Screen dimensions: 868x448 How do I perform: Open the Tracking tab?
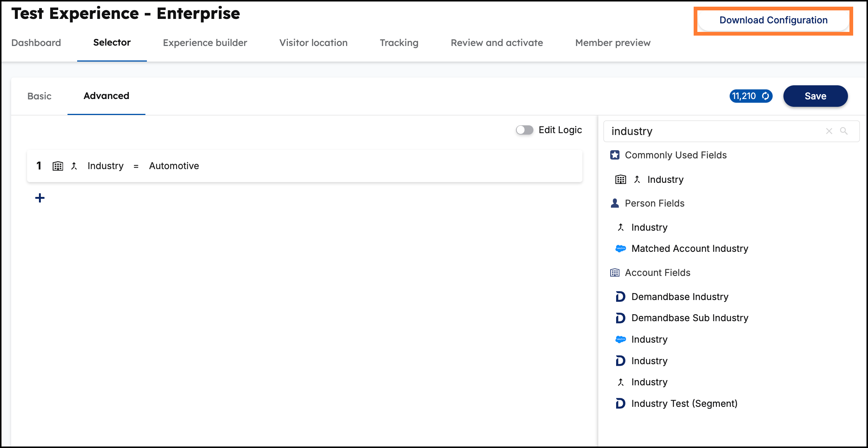point(399,43)
